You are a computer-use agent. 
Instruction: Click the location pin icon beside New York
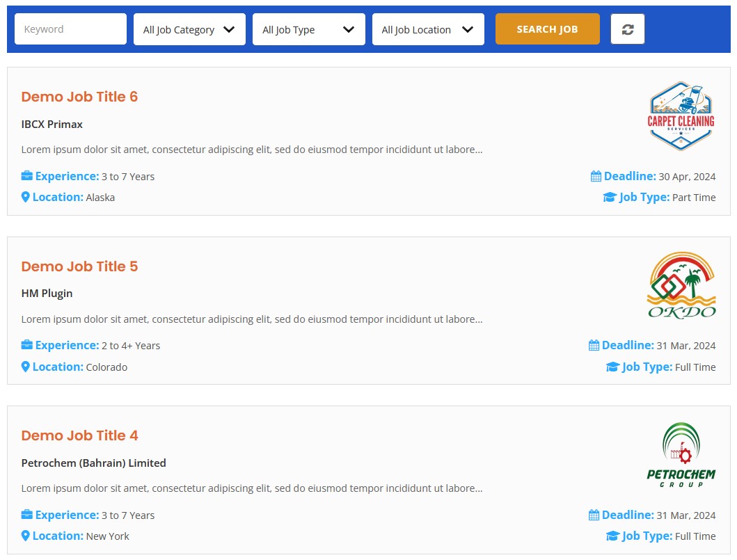point(26,536)
